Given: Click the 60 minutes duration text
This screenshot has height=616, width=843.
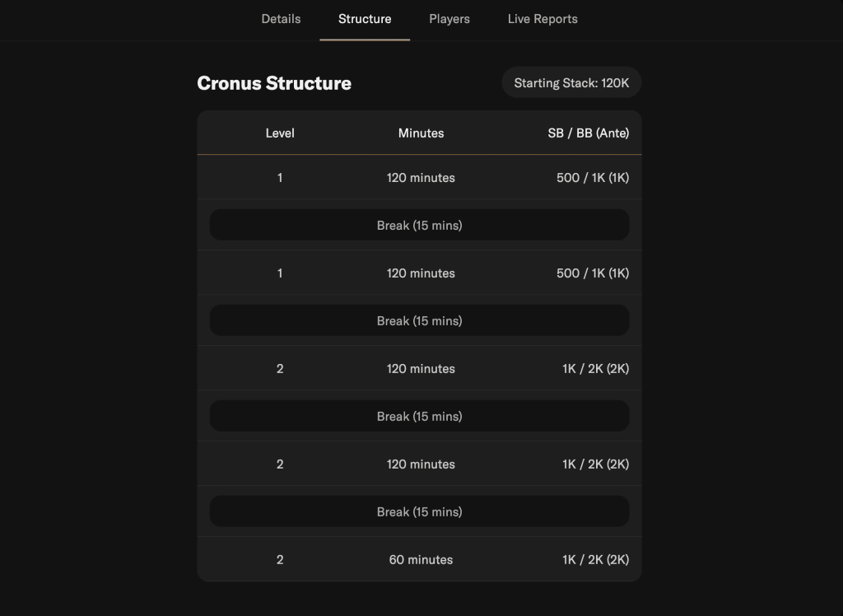Looking at the screenshot, I should [x=421, y=559].
